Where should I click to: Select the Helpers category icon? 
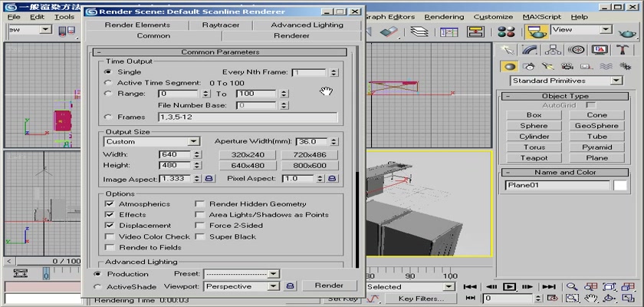(586, 67)
